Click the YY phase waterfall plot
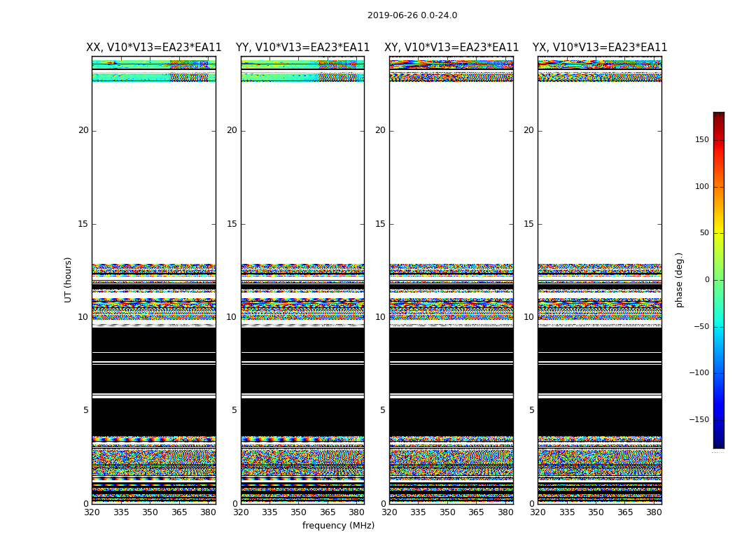The width and height of the screenshot is (735, 560). pos(303,280)
